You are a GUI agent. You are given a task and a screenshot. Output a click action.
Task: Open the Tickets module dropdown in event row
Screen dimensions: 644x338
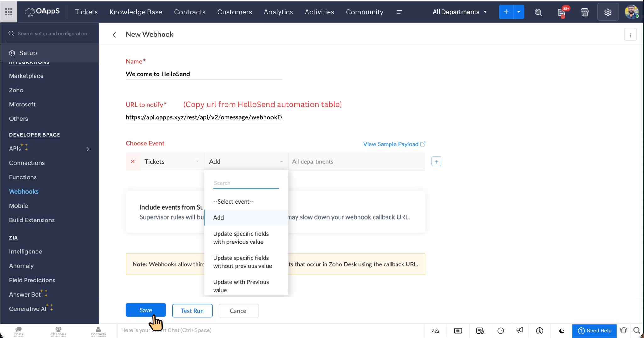pyautogui.click(x=172, y=161)
